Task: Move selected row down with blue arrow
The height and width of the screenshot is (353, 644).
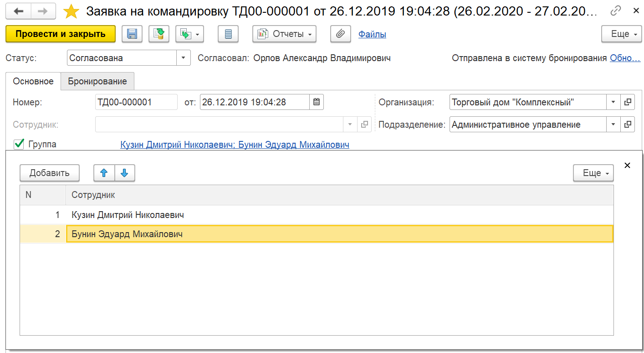Action: pos(125,173)
